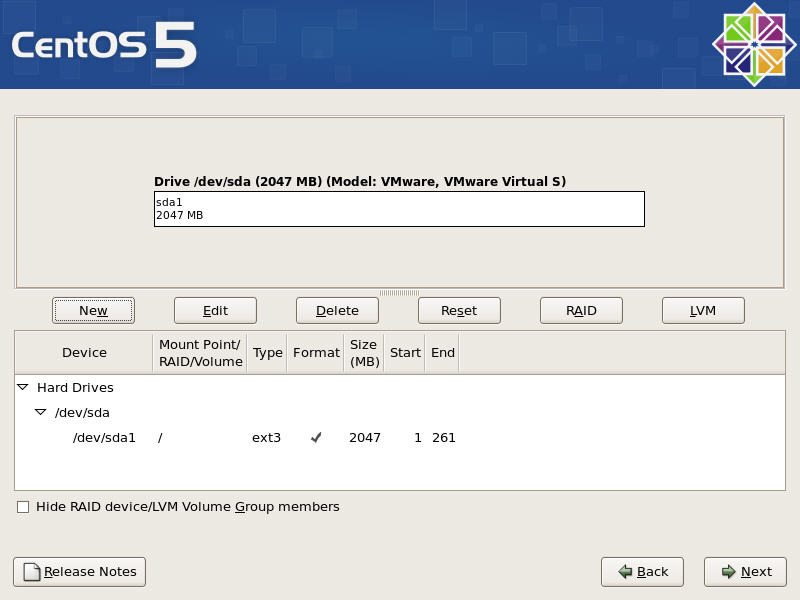Select the Hard Drives row label

pos(75,387)
